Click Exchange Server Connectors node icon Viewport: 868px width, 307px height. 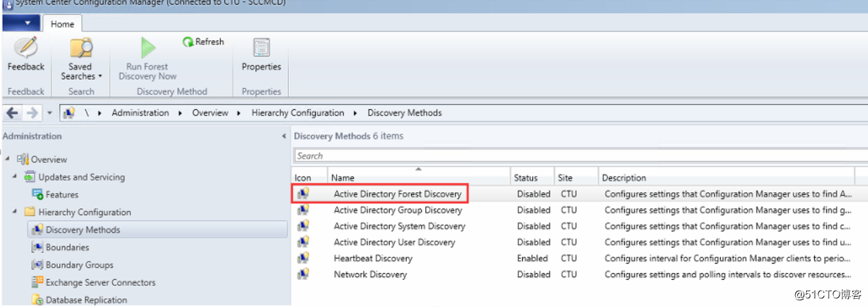point(37,283)
